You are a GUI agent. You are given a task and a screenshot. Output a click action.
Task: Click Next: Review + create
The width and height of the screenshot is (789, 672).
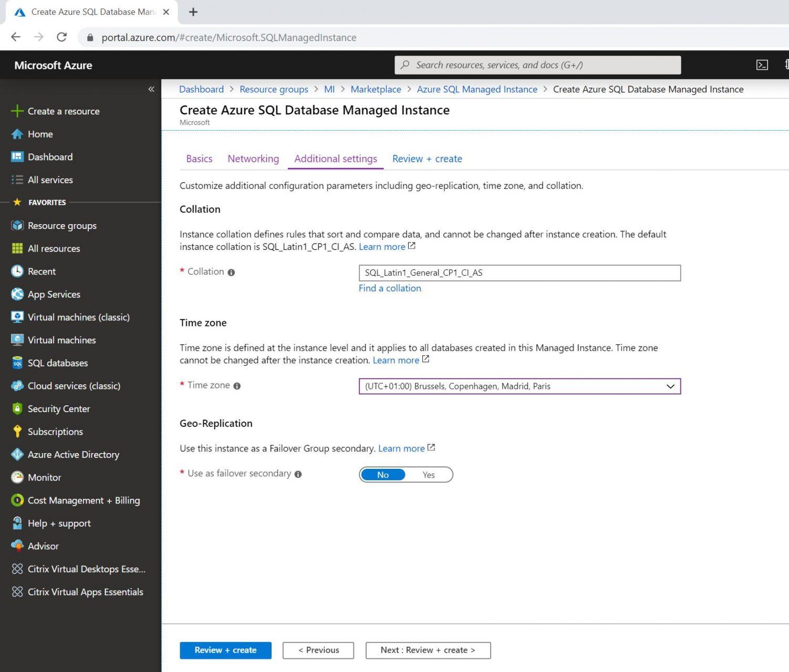coord(428,650)
